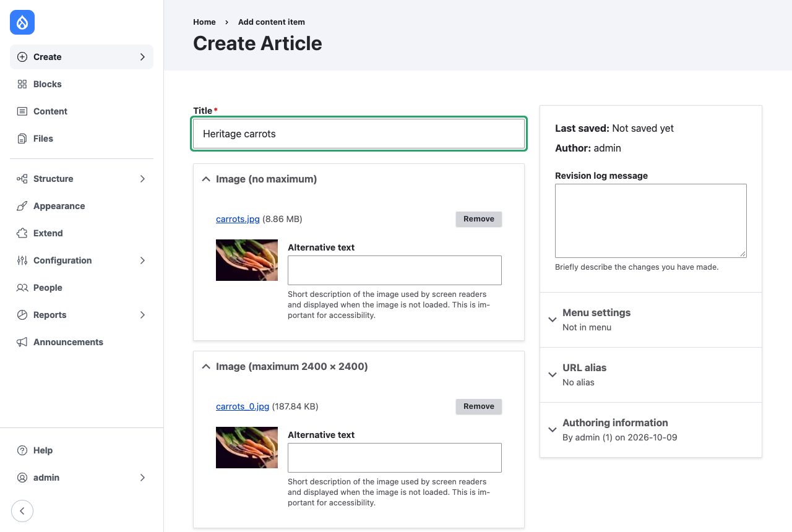The width and height of the screenshot is (792, 532).
Task: Click the Appearance paintbrush icon
Action: click(x=22, y=206)
